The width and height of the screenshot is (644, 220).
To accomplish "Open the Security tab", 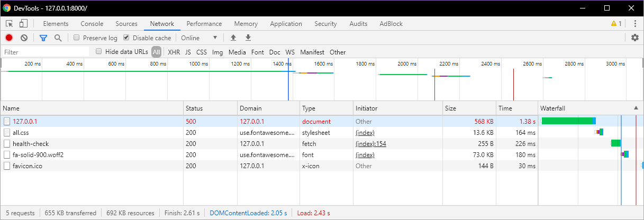I will 325,24.
